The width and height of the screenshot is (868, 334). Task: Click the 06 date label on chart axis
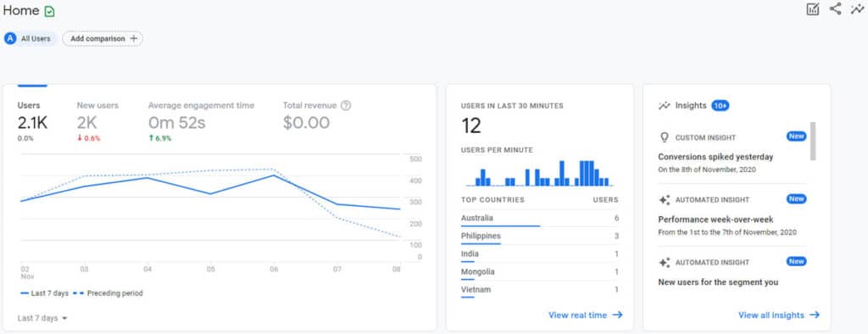point(274,270)
